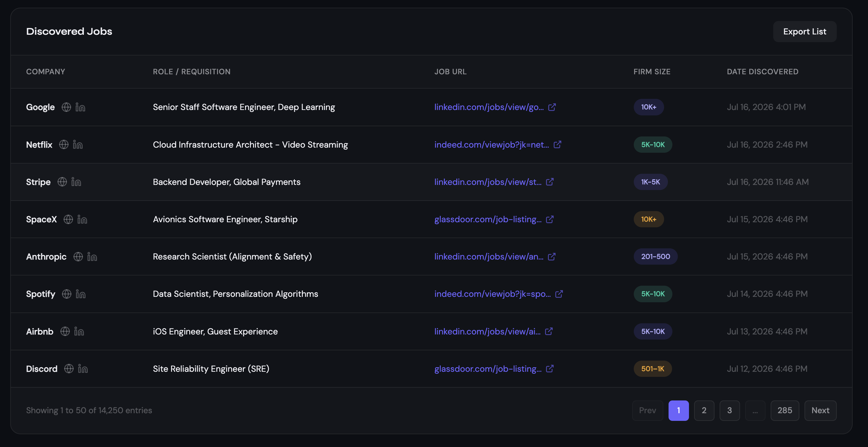Click Discord's 501-1K firm size badge

click(x=653, y=369)
